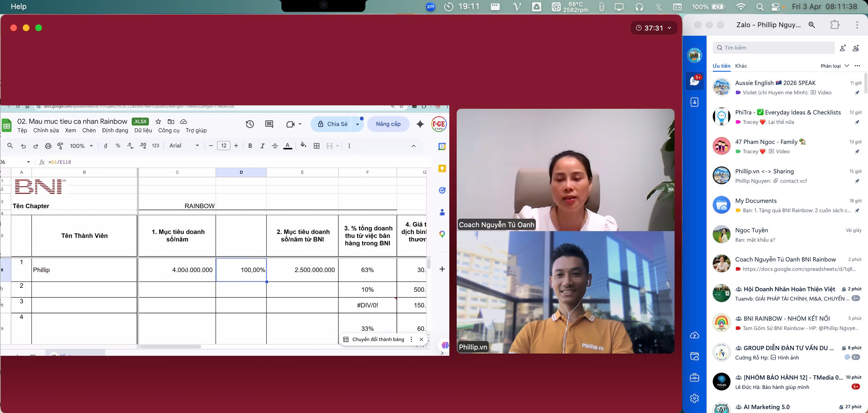Open the Định dạng menu
This screenshot has width=868, height=413.
click(x=115, y=130)
